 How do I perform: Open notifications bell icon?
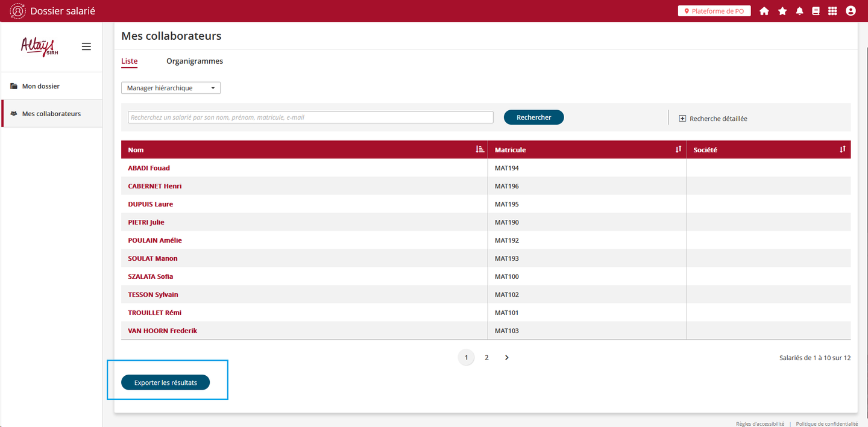point(799,11)
